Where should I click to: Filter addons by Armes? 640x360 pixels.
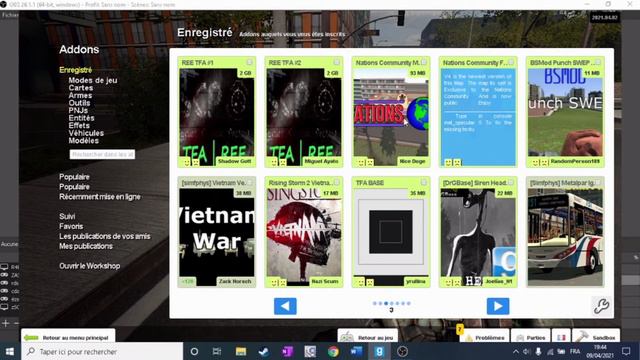pos(80,96)
